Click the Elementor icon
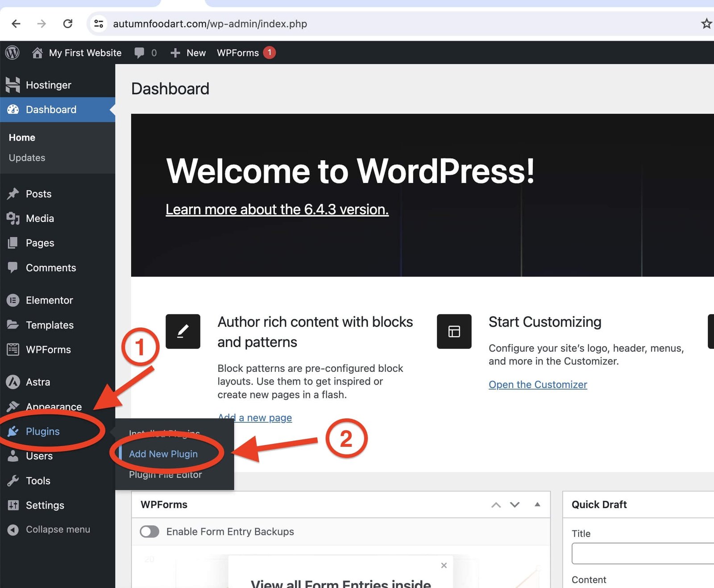Screen dimensions: 714x588 [13, 300]
